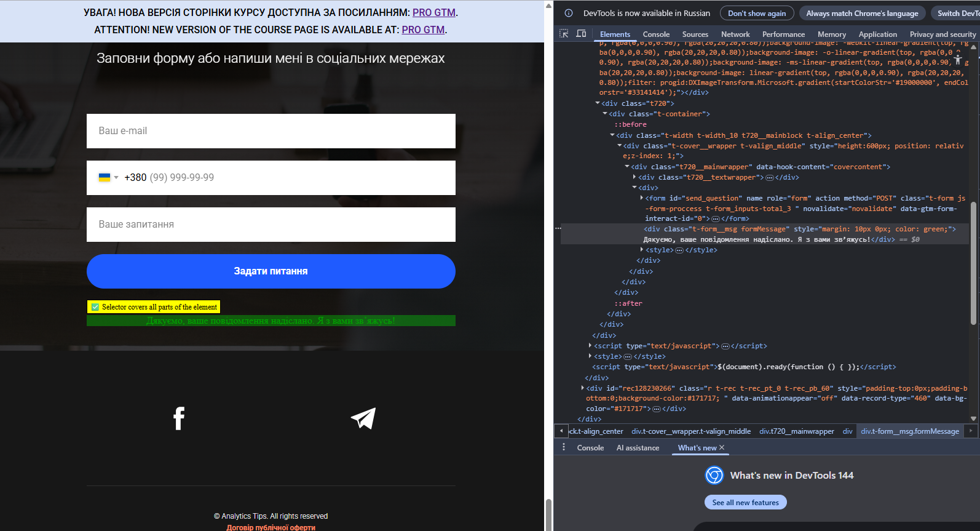Select the Console tab in the bottom drawer
Screen dimensions: 980x531
point(590,448)
